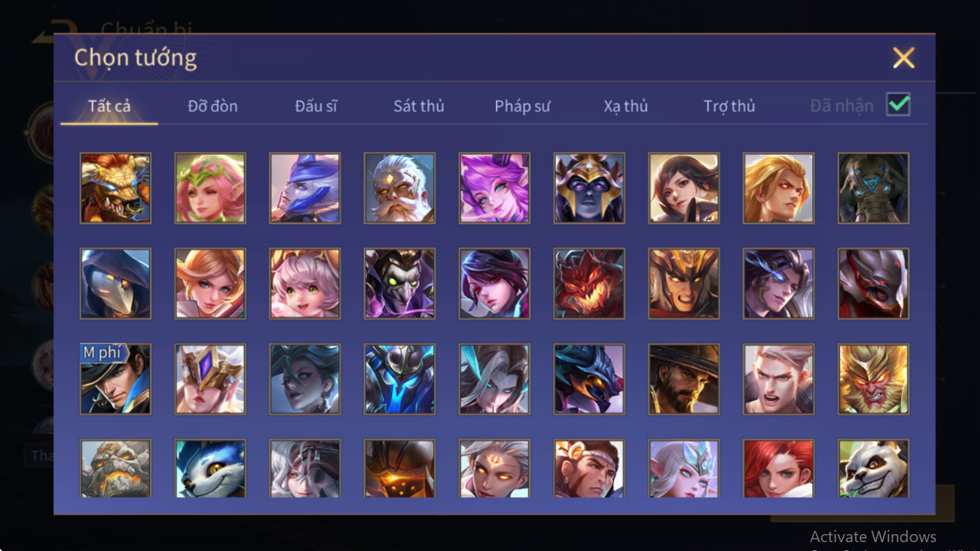Pick the panda hero portrait
This screenshot has height=551, width=980.
click(874, 469)
